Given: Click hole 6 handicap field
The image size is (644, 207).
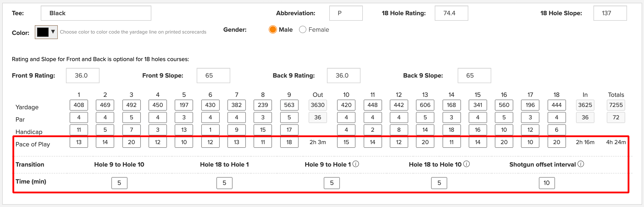Looking at the screenshot, I should tap(210, 130).
